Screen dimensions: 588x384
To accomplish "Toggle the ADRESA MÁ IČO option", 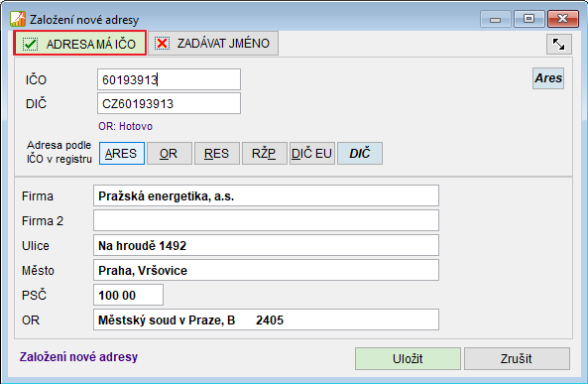I will coord(80,44).
